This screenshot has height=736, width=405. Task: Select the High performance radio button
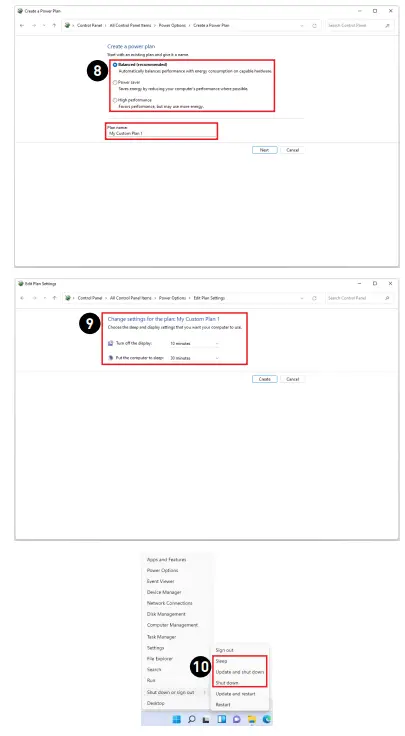pyautogui.click(x=115, y=100)
